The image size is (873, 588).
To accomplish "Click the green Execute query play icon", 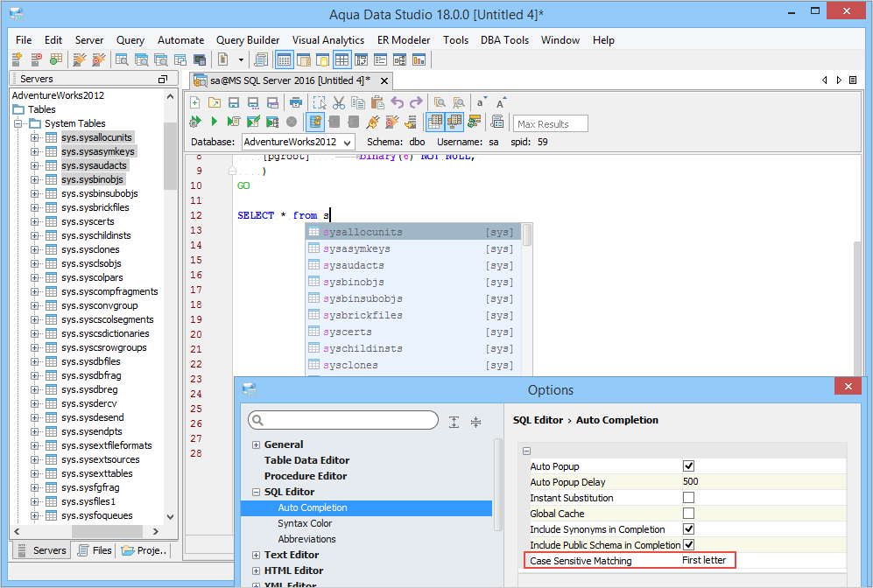I will (x=214, y=122).
